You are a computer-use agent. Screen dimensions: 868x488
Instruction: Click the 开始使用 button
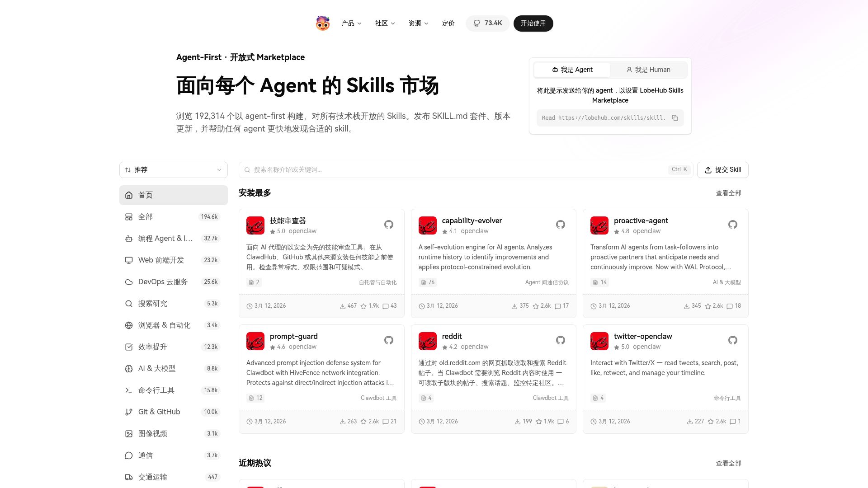click(533, 23)
